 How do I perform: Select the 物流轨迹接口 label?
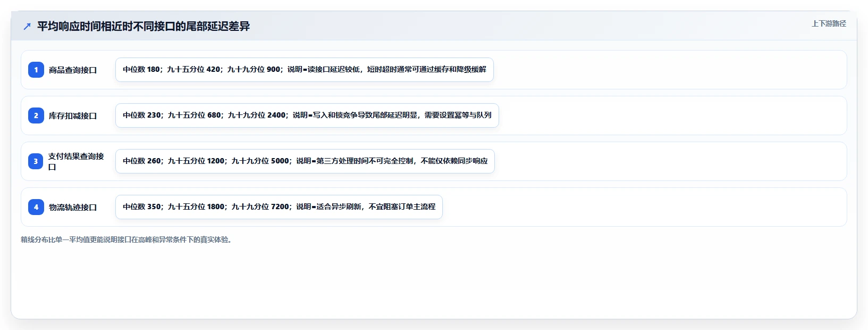point(73,207)
